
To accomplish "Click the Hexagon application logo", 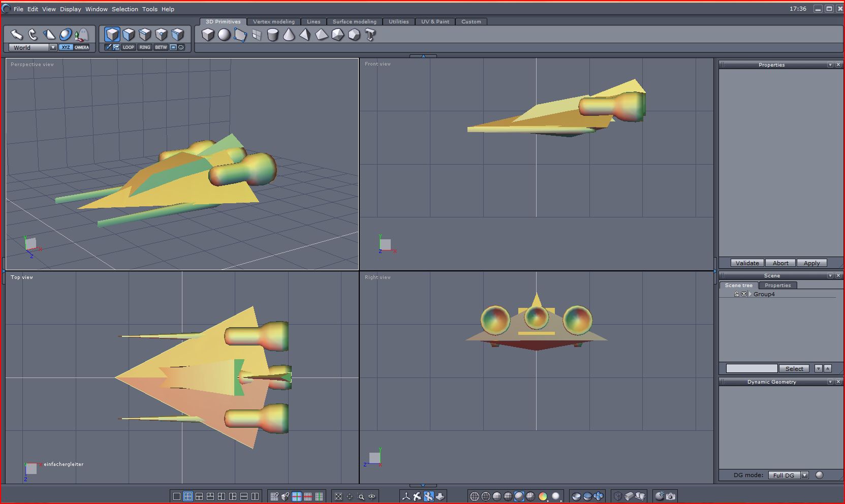I will 6,9.
